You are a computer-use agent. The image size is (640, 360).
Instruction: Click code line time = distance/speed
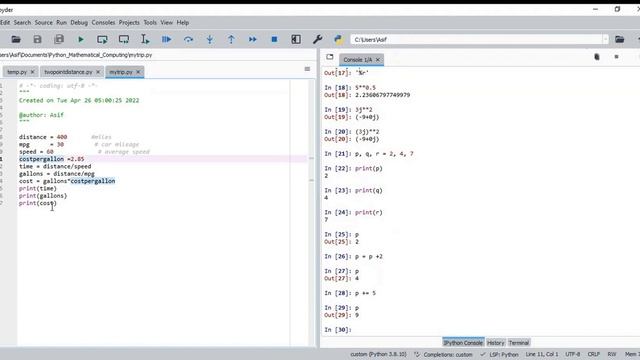point(55,167)
